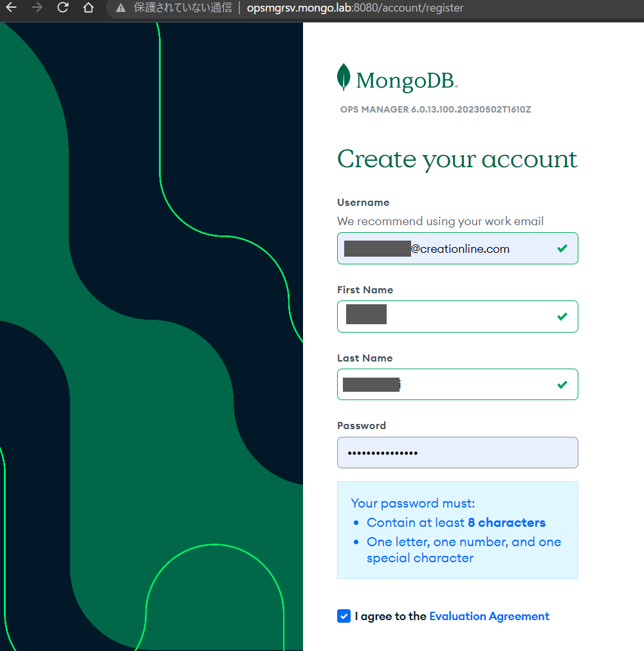Focus the First Name input field
Screen dimensions: 644x651
457,316
